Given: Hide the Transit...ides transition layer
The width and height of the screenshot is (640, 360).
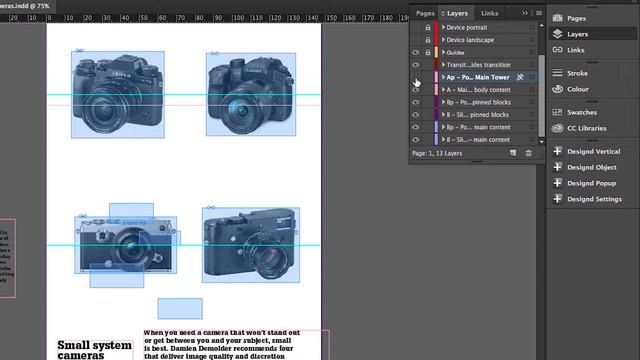Looking at the screenshot, I should coord(416,65).
